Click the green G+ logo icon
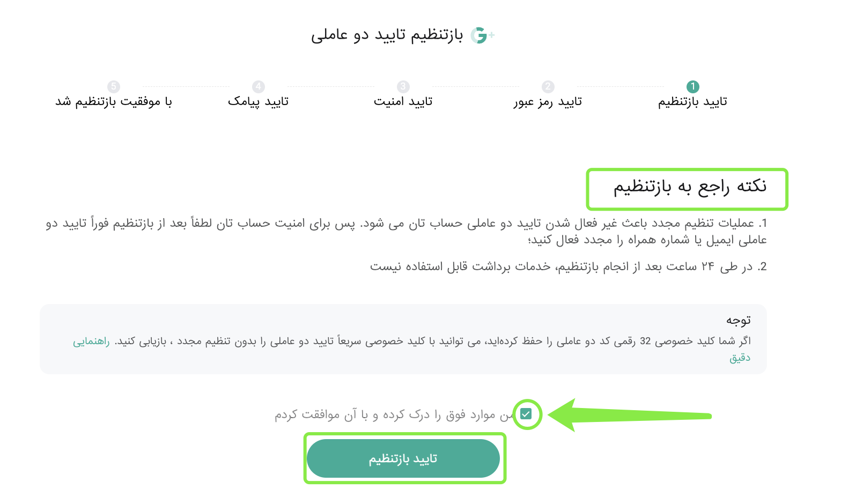The width and height of the screenshot is (841, 504). tap(482, 35)
